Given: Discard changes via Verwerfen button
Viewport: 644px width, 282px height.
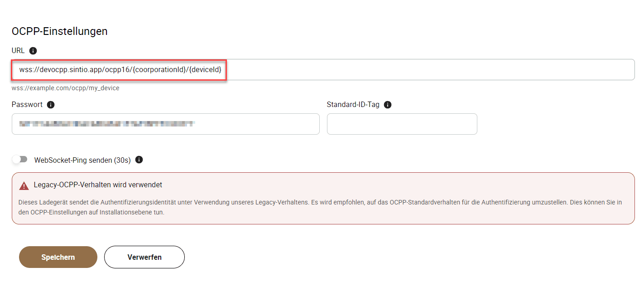Looking at the screenshot, I should click(x=144, y=257).
